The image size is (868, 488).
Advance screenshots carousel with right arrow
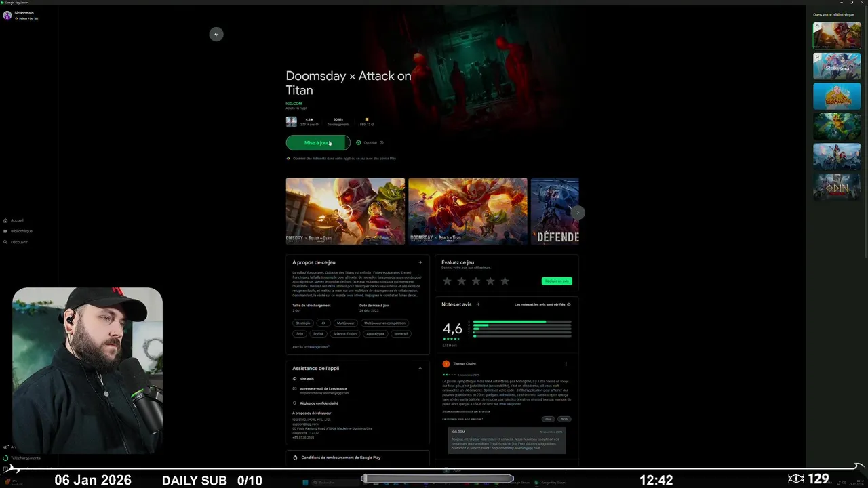[x=578, y=212]
